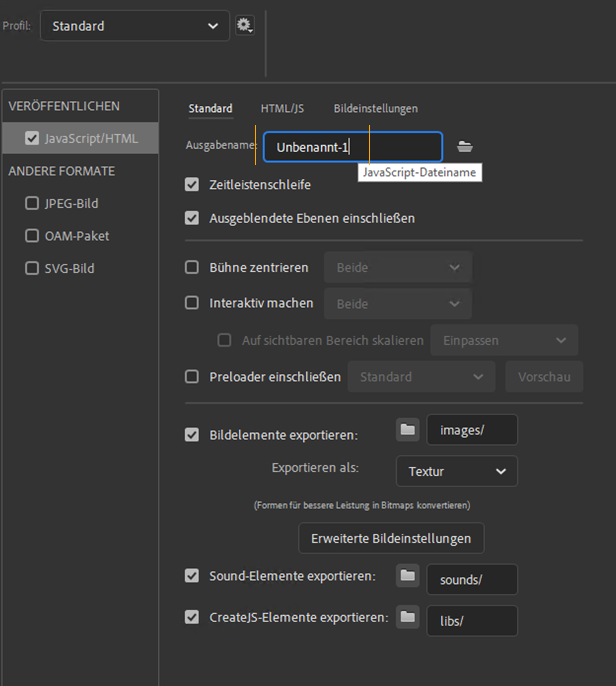Open the Exportieren als Textur dropdown

457,471
